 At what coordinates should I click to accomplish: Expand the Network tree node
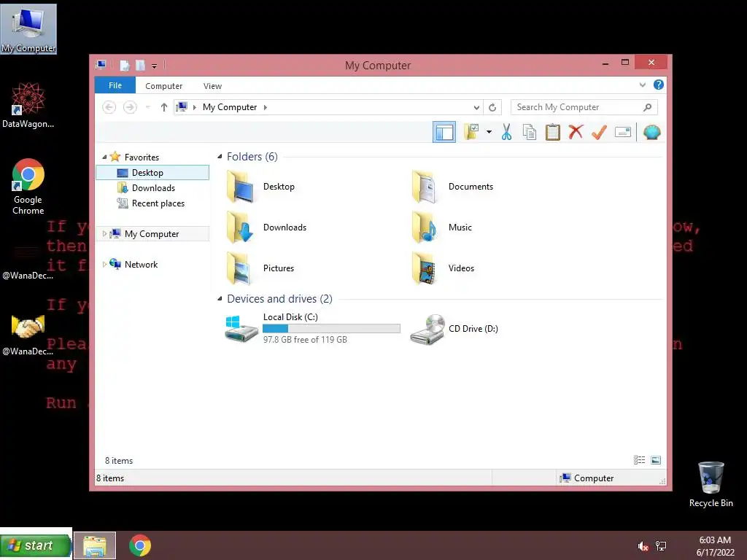pos(104,264)
